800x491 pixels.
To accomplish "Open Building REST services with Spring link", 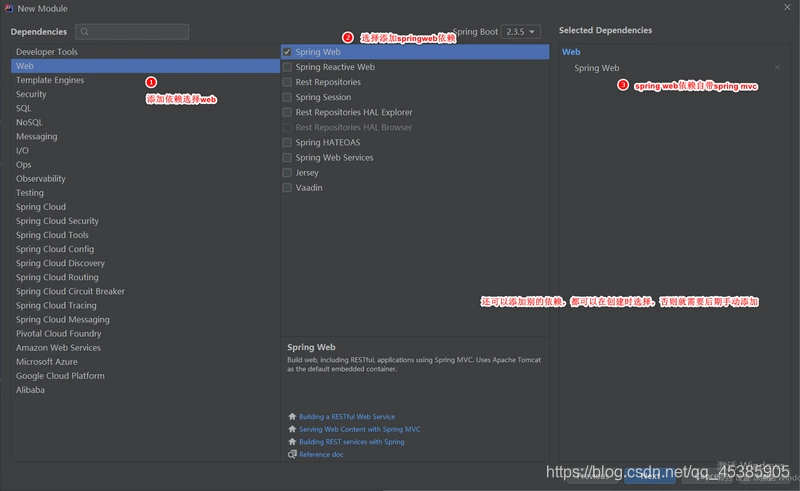I will (x=352, y=442).
